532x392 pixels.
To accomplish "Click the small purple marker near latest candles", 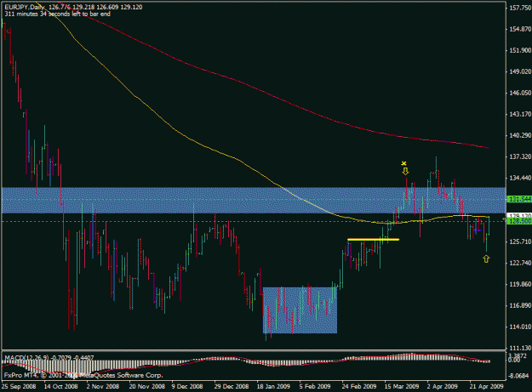I will [477, 230].
